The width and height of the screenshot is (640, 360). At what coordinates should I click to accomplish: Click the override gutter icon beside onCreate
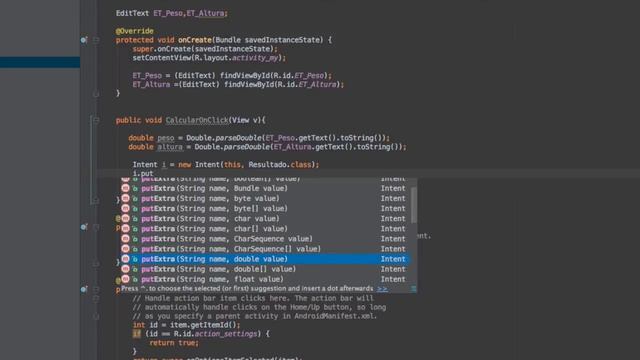[x=84, y=40]
